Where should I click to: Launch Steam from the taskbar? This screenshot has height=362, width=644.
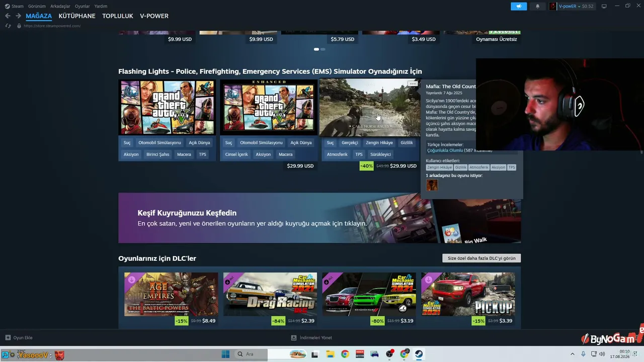click(x=419, y=354)
